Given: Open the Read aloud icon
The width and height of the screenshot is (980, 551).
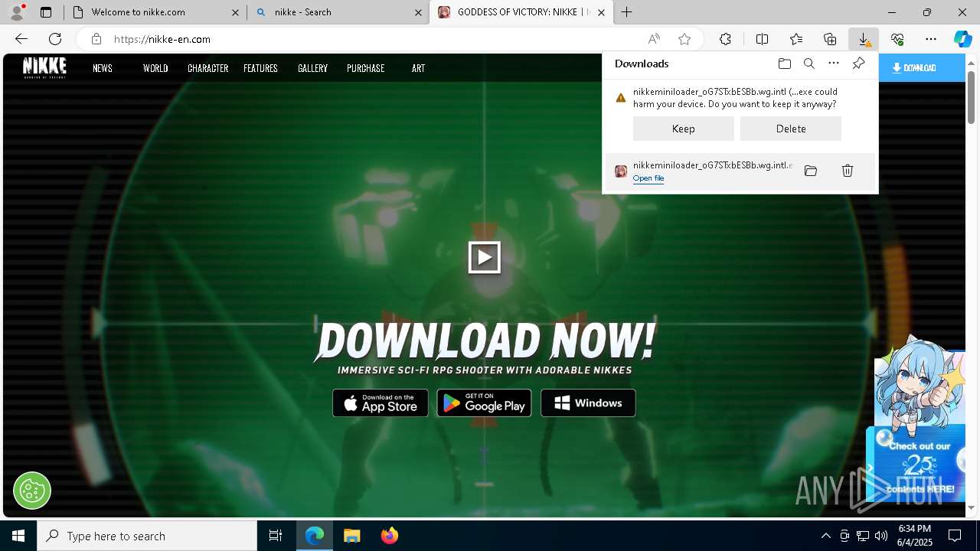Looking at the screenshot, I should pyautogui.click(x=654, y=39).
